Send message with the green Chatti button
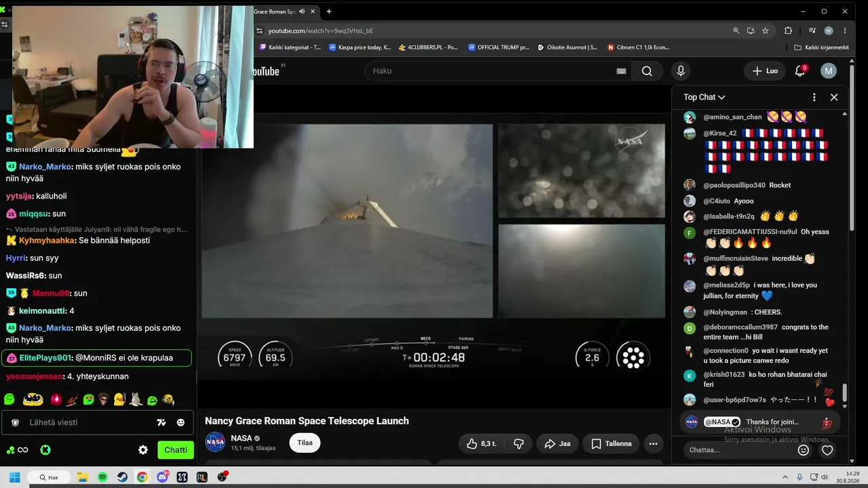Viewport: 868px width, 488px height. tap(176, 450)
